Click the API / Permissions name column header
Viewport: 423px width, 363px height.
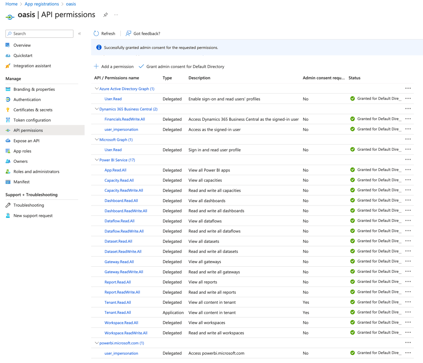point(116,78)
